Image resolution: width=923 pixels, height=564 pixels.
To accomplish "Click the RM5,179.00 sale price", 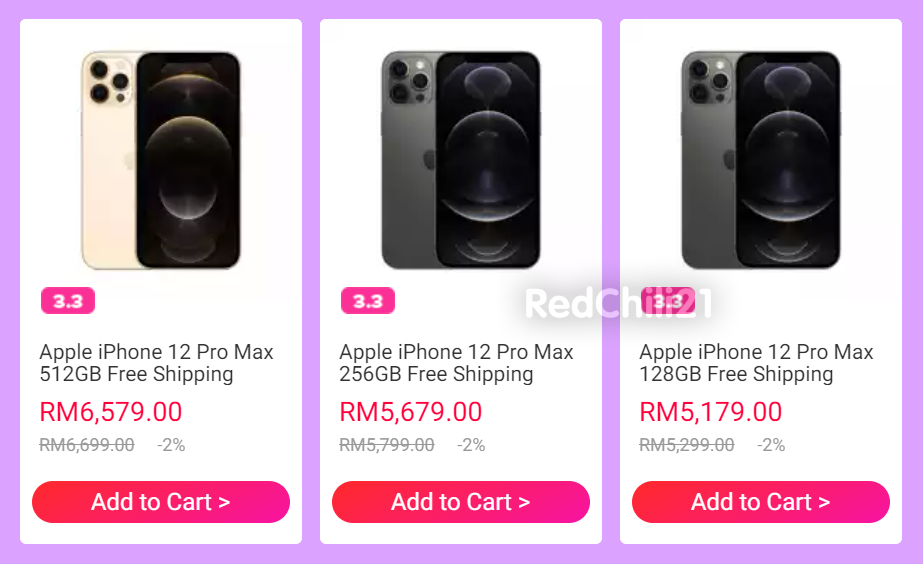I will click(711, 412).
